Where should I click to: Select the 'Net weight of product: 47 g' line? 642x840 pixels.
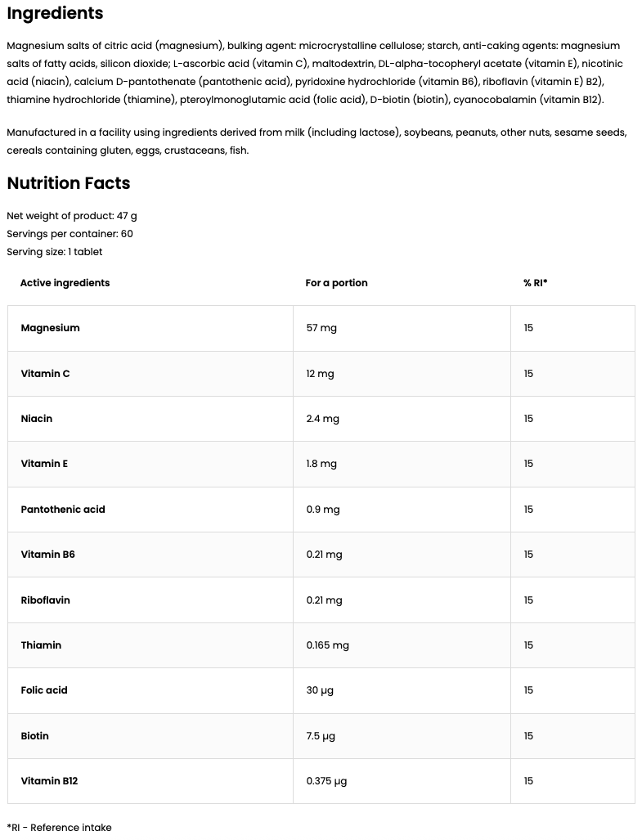(x=72, y=216)
